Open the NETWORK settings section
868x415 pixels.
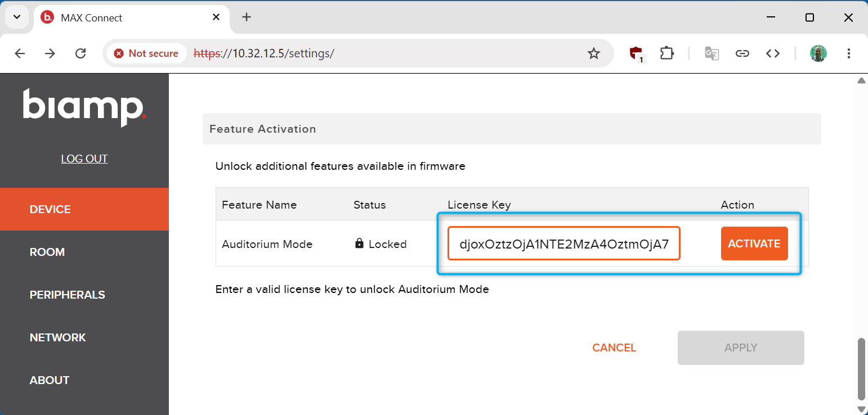pos(84,337)
